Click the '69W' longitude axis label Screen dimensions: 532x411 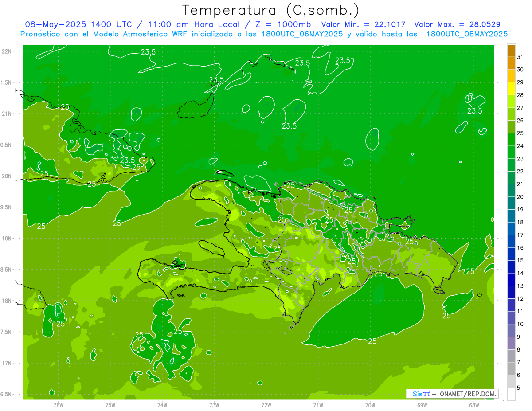tap(422, 405)
